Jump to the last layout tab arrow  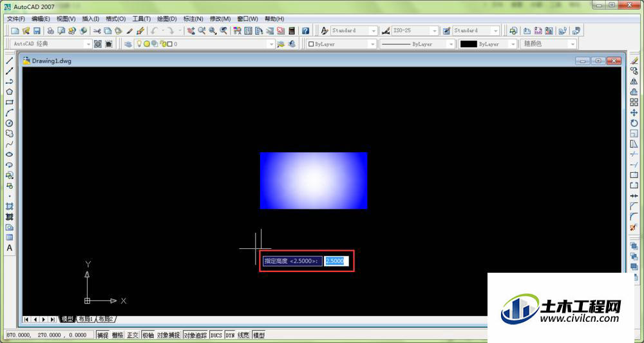pos(53,319)
